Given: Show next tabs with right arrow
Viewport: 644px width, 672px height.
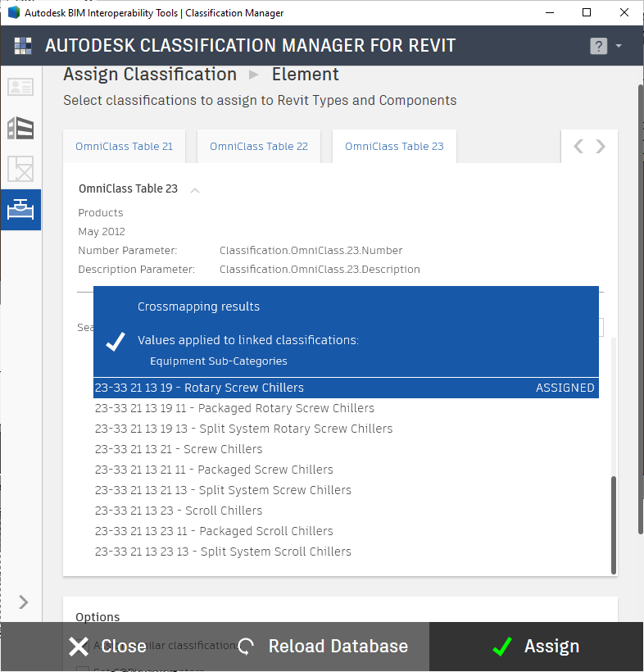Looking at the screenshot, I should coord(601,146).
